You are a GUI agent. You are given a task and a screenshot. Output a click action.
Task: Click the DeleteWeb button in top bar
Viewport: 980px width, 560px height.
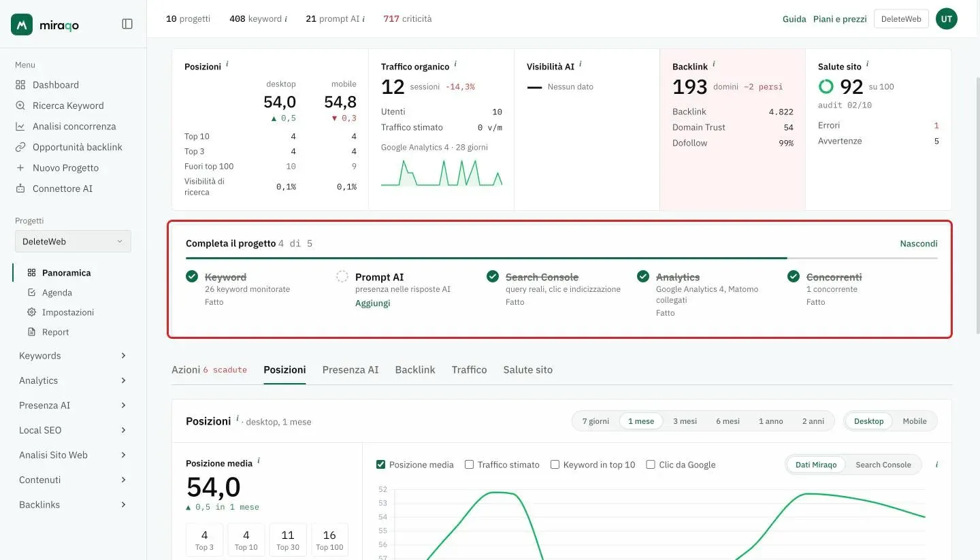pos(901,19)
